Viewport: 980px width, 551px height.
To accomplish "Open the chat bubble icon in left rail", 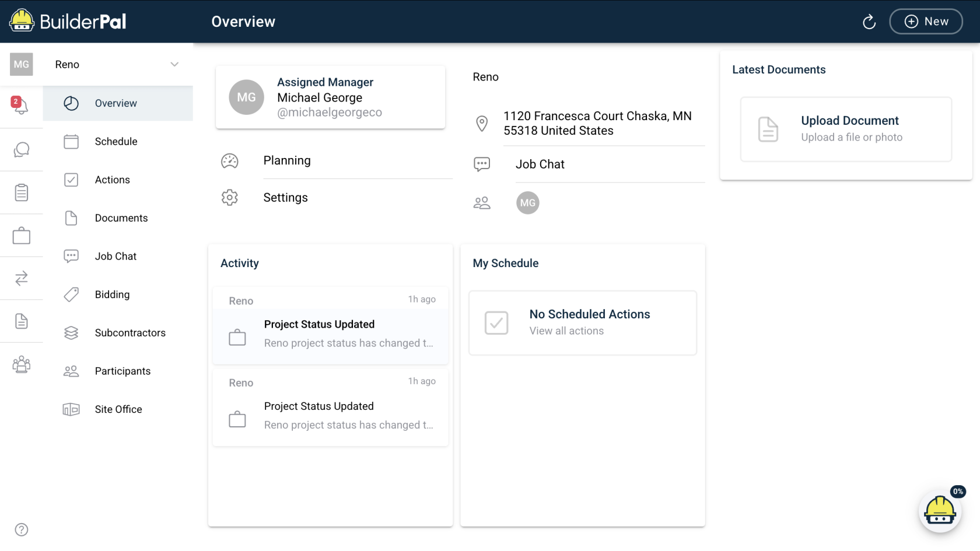I will [22, 150].
